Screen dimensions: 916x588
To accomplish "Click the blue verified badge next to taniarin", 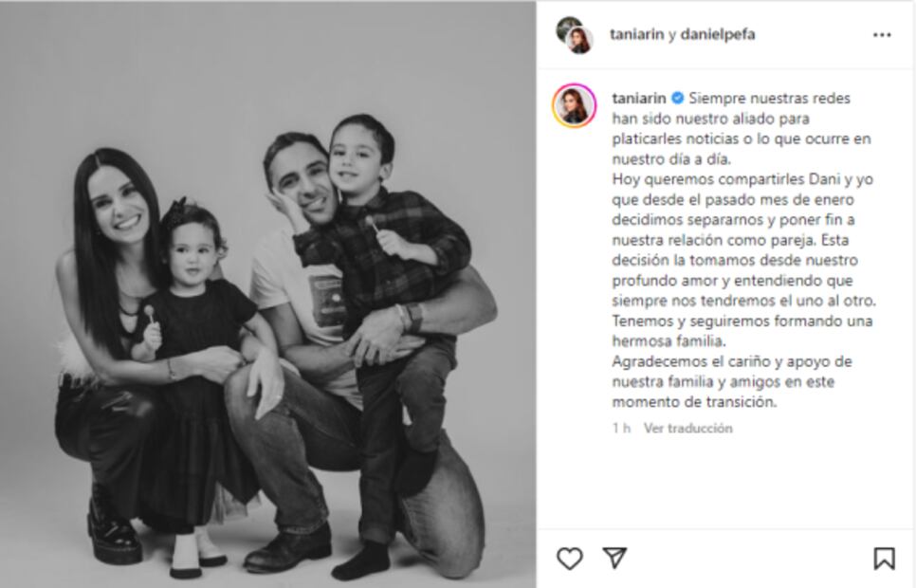I will (677, 99).
